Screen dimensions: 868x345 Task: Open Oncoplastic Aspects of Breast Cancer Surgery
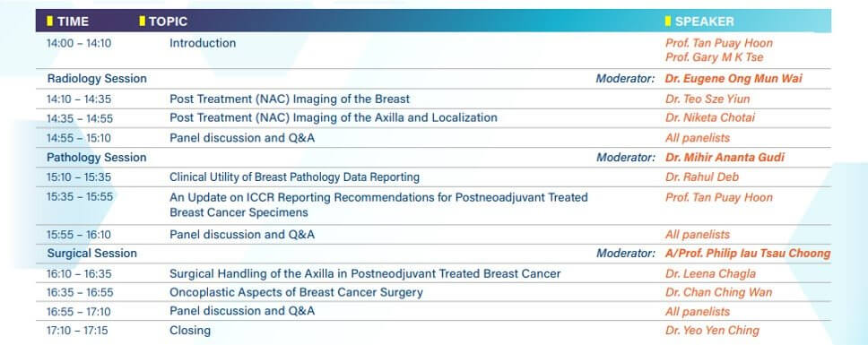tap(296, 292)
